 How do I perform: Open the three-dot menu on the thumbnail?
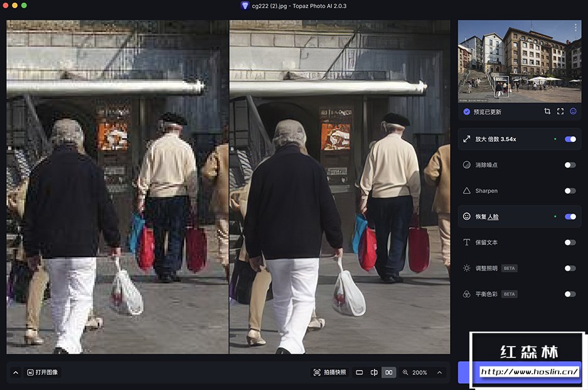(575, 28)
